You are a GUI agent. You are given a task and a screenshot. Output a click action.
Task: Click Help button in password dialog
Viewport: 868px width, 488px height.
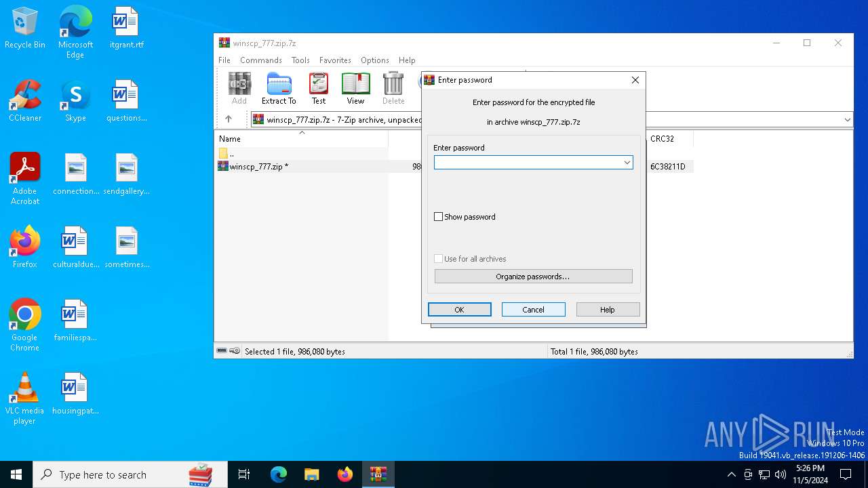click(608, 310)
